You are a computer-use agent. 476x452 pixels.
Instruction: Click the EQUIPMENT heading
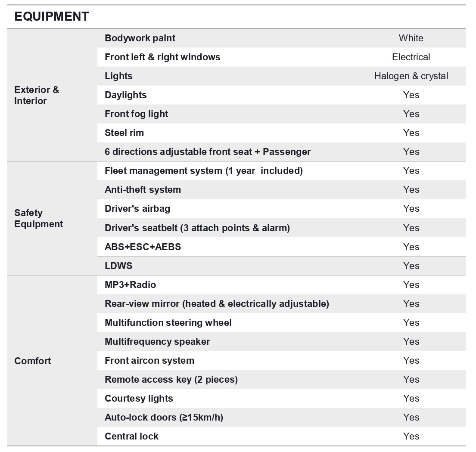click(52, 16)
